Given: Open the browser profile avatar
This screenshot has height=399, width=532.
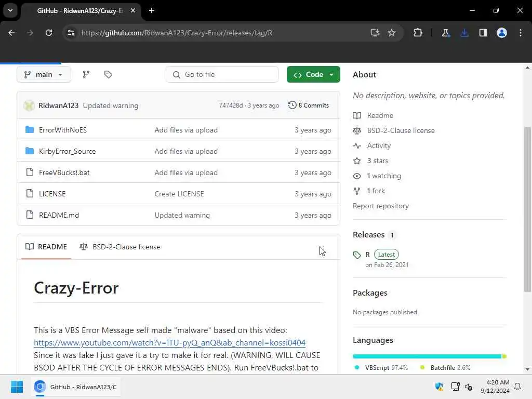Looking at the screenshot, I should tap(502, 33).
